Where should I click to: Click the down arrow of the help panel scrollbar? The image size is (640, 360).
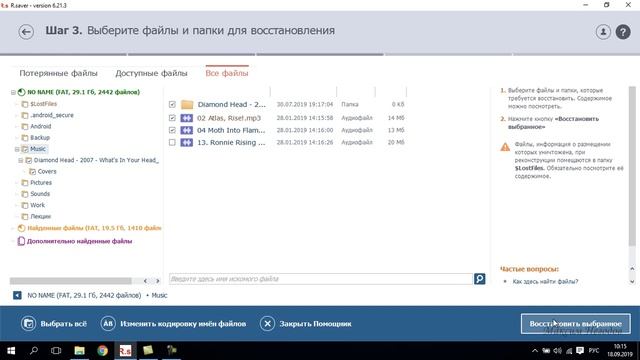(x=632, y=282)
